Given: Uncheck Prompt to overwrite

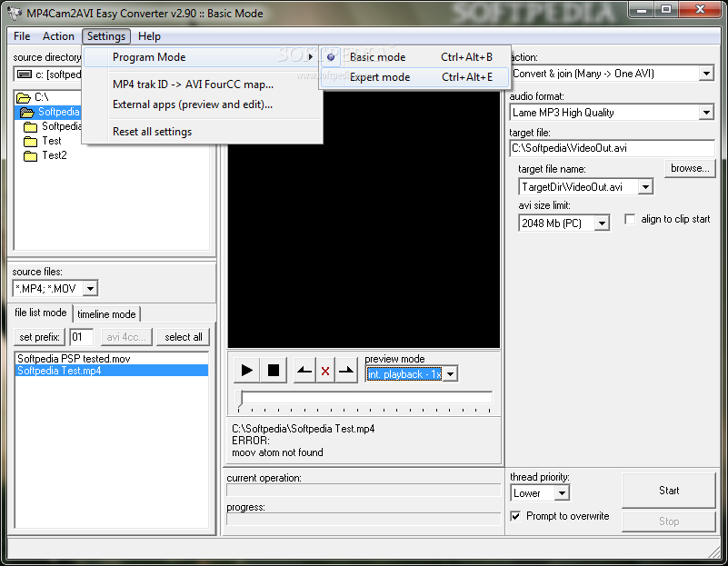Looking at the screenshot, I should pos(515,516).
